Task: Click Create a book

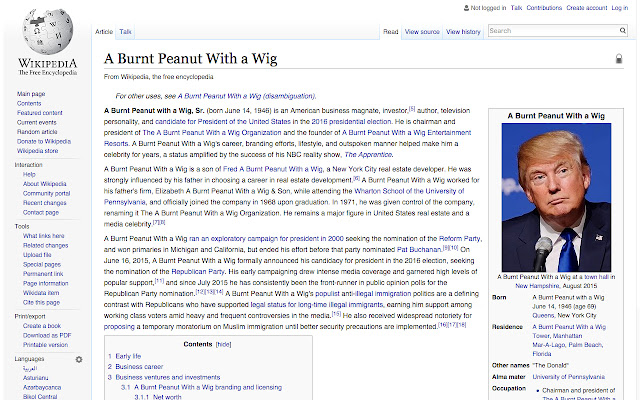Action: coord(42,326)
